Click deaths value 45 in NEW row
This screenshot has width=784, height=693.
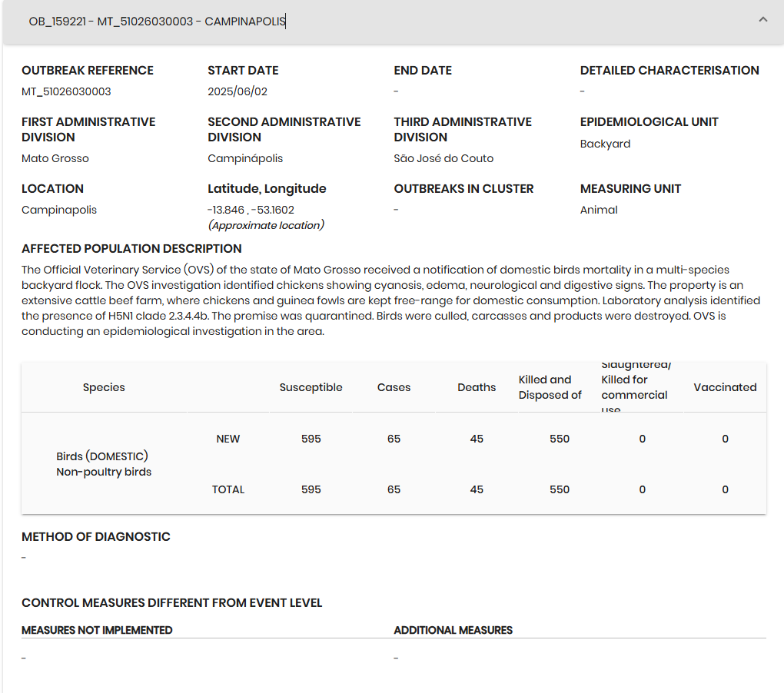pyautogui.click(x=477, y=439)
